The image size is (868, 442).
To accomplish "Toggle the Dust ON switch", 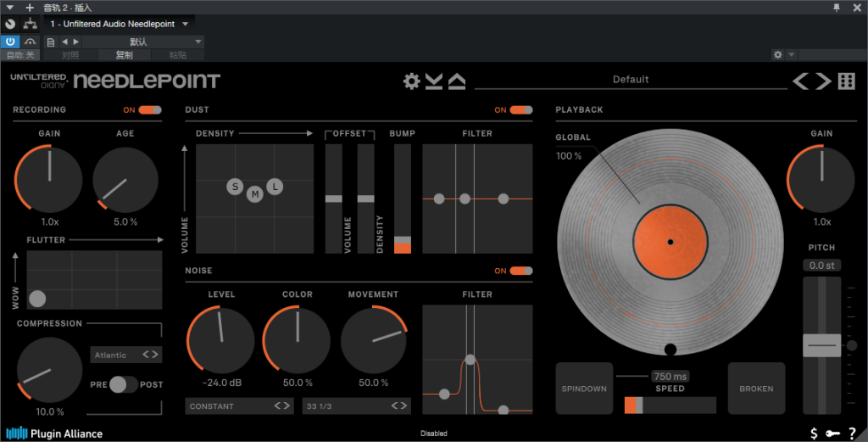I will (521, 109).
